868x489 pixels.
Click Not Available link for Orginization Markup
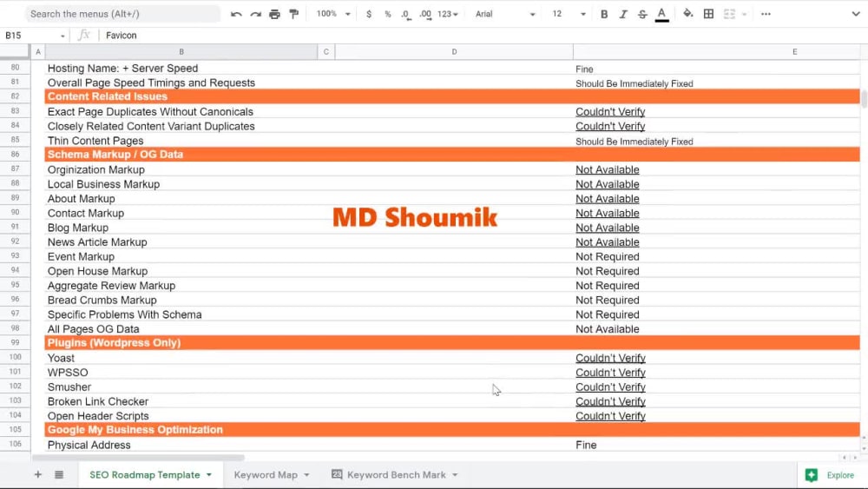pos(608,169)
